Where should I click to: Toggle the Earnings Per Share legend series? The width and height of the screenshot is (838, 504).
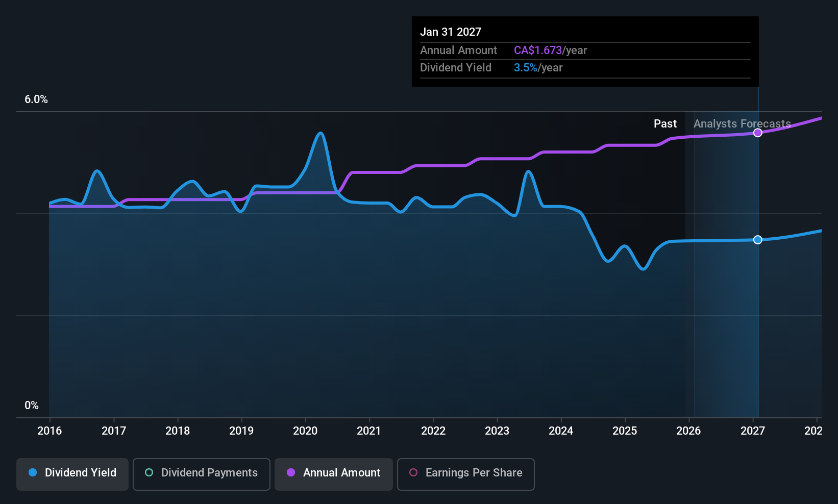466,474
